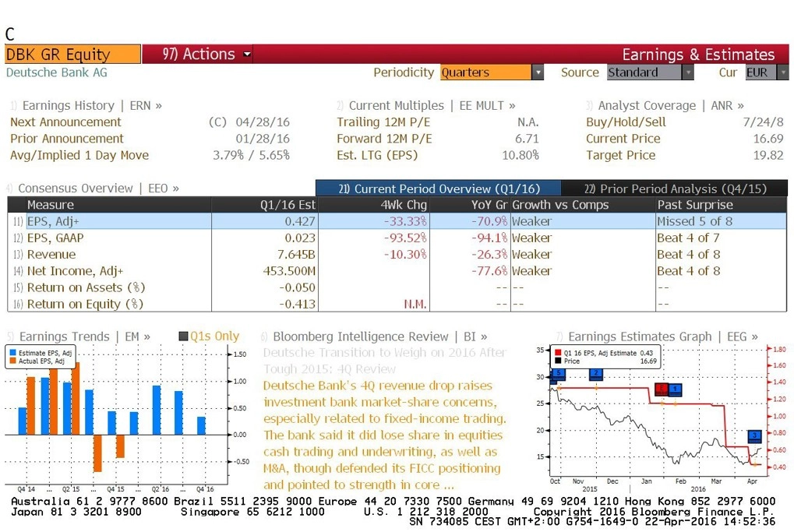794x532 pixels.
Task: Select the 14) Net Income, Adj+ row
Action: coord(397,271)
